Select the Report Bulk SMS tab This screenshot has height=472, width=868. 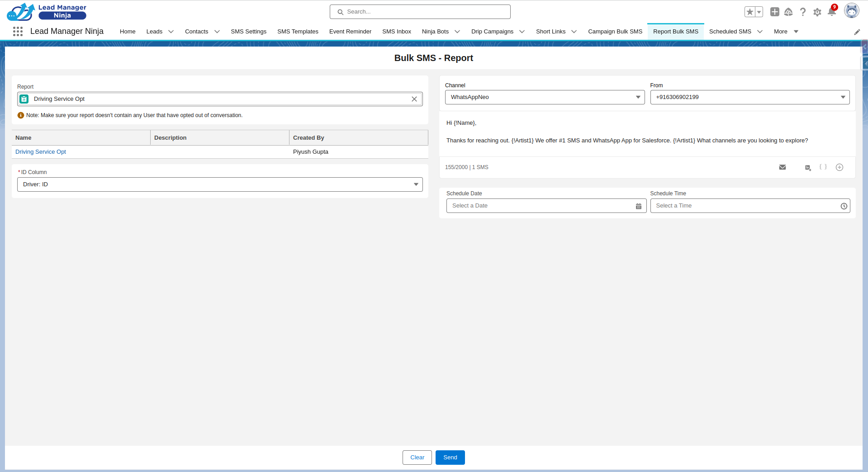pos(676,32)
